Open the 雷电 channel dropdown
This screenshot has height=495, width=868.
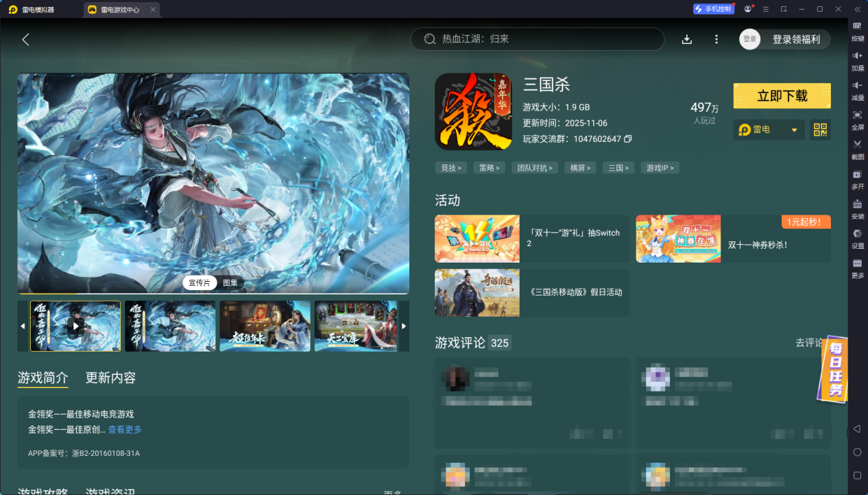(768, 130)
